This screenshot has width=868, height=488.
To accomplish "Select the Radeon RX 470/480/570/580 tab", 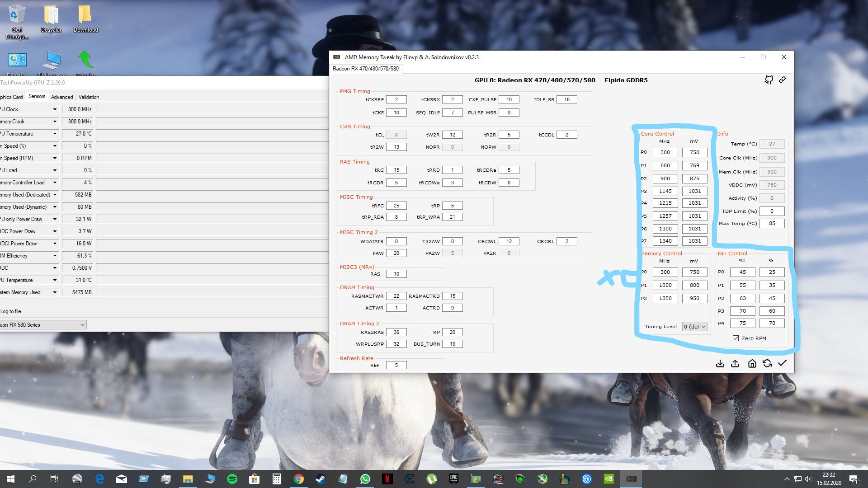I will coord(365,69).
